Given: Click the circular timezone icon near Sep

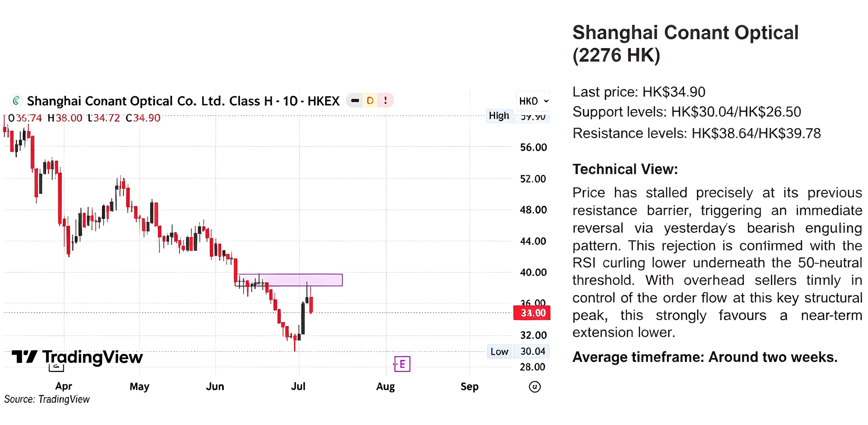Looking at the screenshot, I should click(534, 387).
